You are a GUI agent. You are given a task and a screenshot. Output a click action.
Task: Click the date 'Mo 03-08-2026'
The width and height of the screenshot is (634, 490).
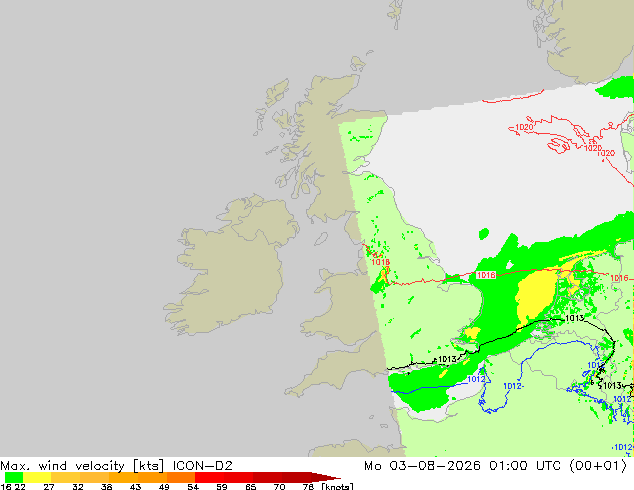(422, 466)
